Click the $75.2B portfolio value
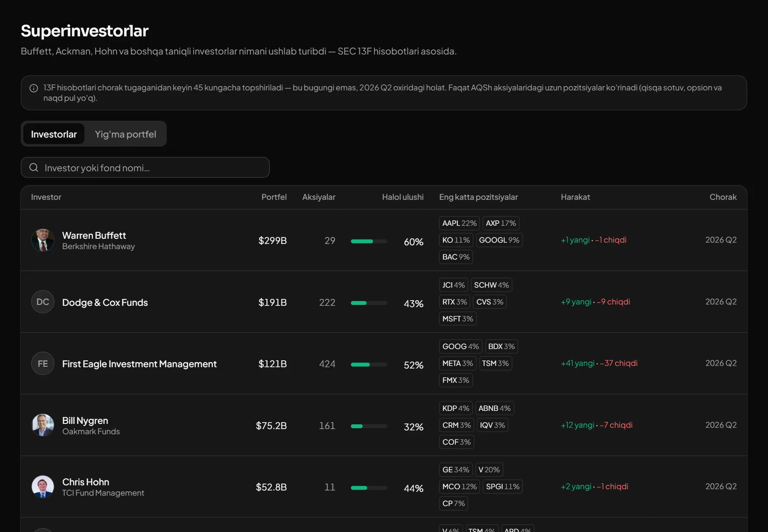Viewport: 768px width, 532px height. [271, 426]
